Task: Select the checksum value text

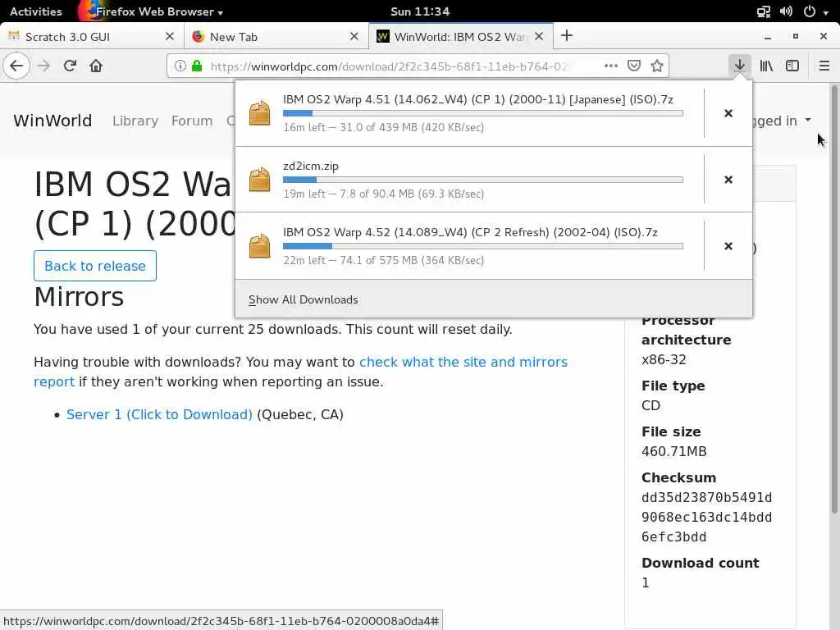Action: (706, 517)
